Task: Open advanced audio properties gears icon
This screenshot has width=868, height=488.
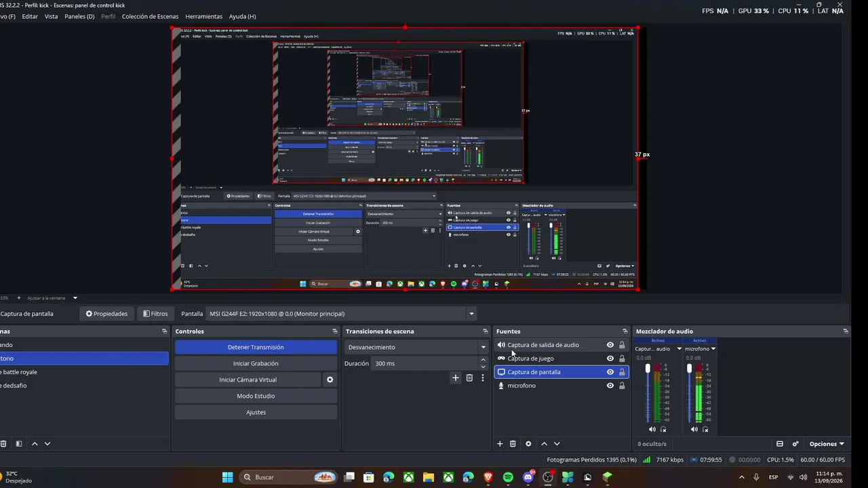Action: (795, 444)
